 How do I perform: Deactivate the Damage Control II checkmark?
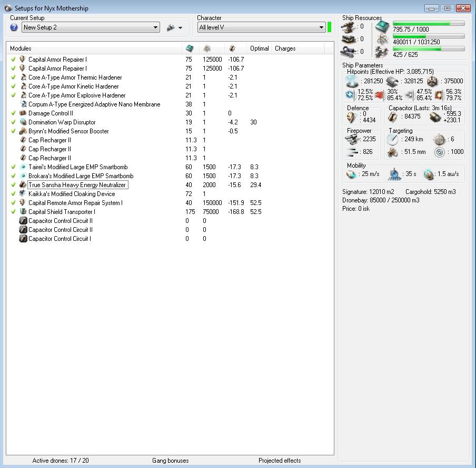13,113
